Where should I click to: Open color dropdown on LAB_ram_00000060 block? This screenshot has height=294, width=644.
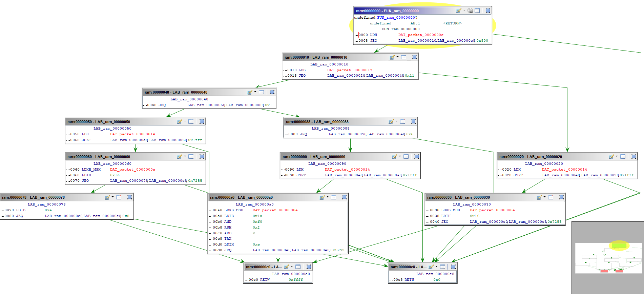pos(185,156)
